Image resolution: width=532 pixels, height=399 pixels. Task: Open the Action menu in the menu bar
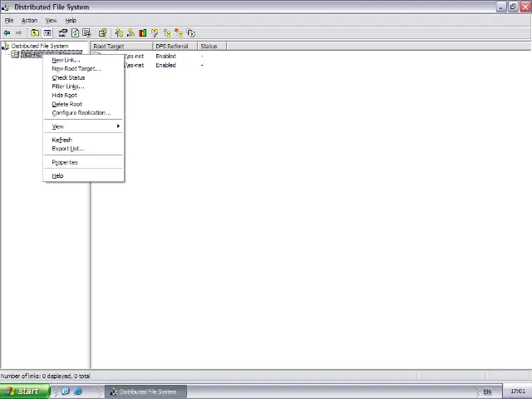(29, 20)
